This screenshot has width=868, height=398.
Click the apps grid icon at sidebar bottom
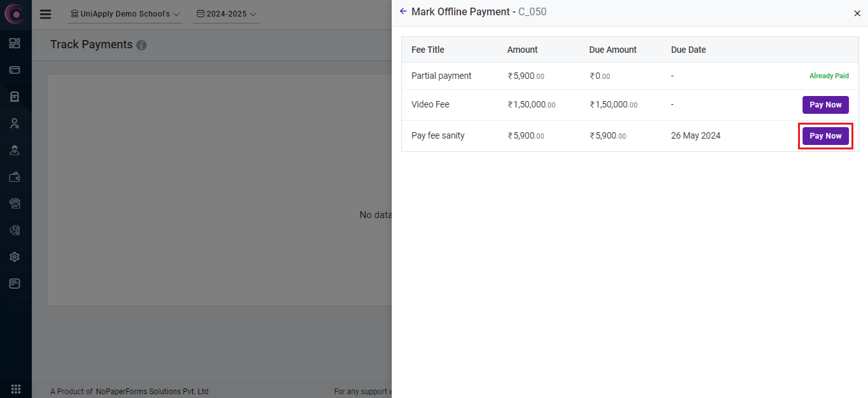tap(16, 388)
